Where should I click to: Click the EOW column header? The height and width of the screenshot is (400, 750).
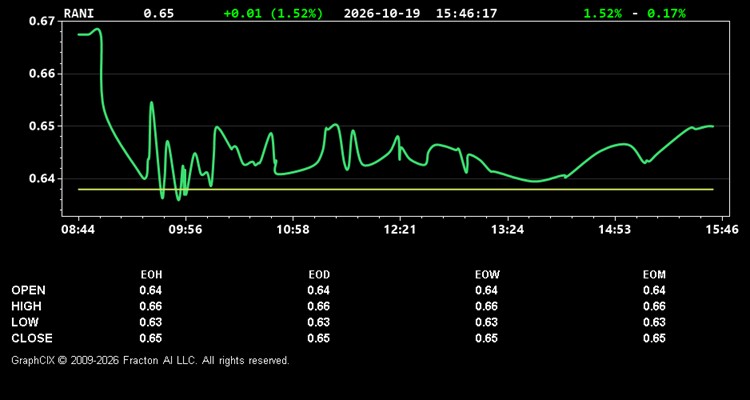487,275
